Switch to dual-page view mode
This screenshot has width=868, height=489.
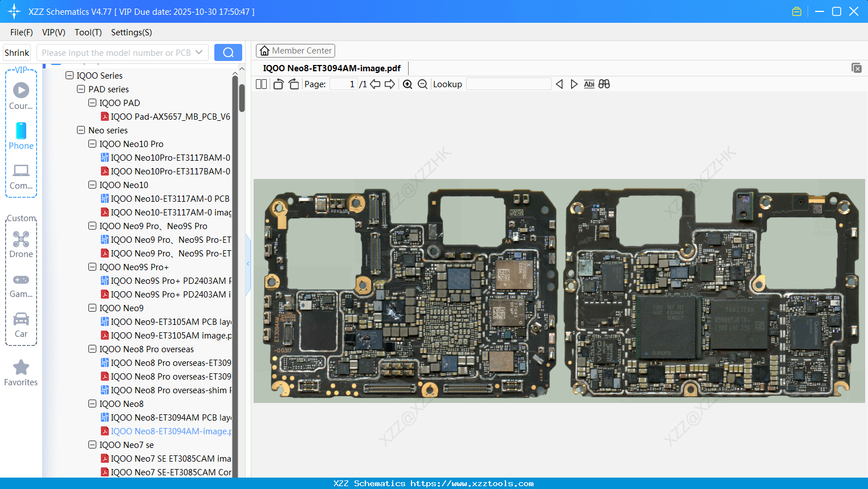[x=260, y=84]
